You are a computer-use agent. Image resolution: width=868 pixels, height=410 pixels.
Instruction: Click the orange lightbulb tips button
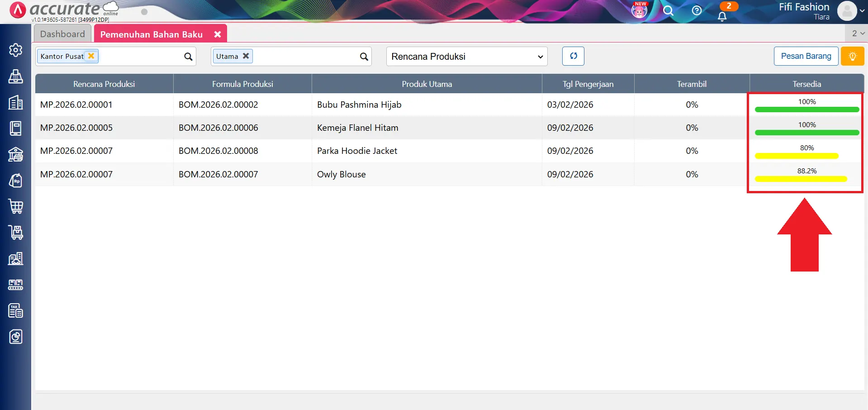point(852,56)
